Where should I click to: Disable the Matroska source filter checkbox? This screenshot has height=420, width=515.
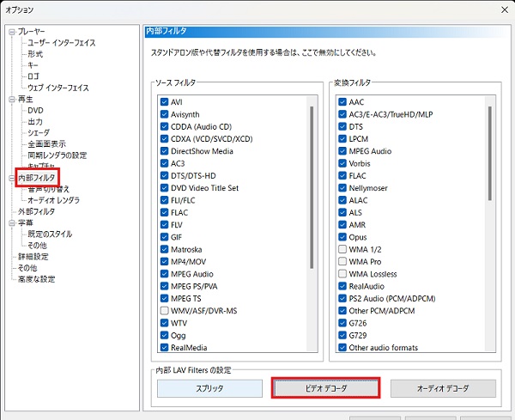[164, 249]
